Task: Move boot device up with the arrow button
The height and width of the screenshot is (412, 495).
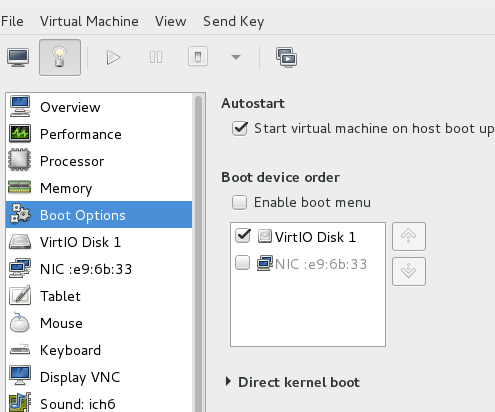Action: [x=409, y=236]
